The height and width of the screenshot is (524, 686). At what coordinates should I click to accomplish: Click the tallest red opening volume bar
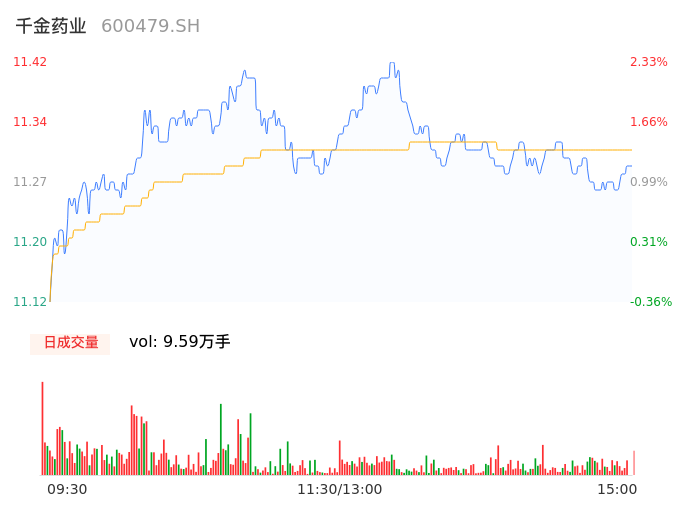pyautogui.click(x=42, y=428)
